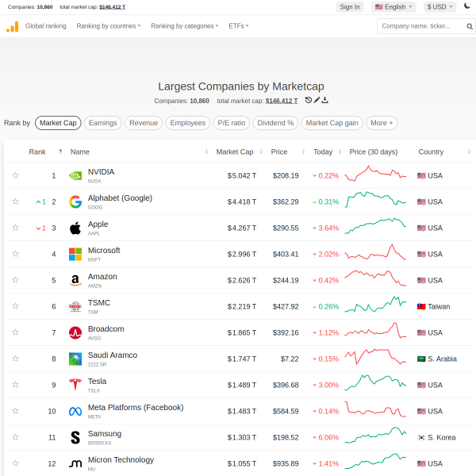Viewport: 476px width, 476px height.
Task: Click the pencil edit icon near total market cap
Action: pos(317,100)
